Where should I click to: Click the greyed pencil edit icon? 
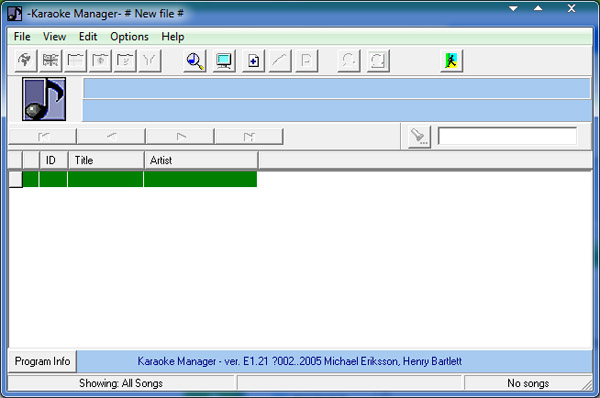(280, 60)
